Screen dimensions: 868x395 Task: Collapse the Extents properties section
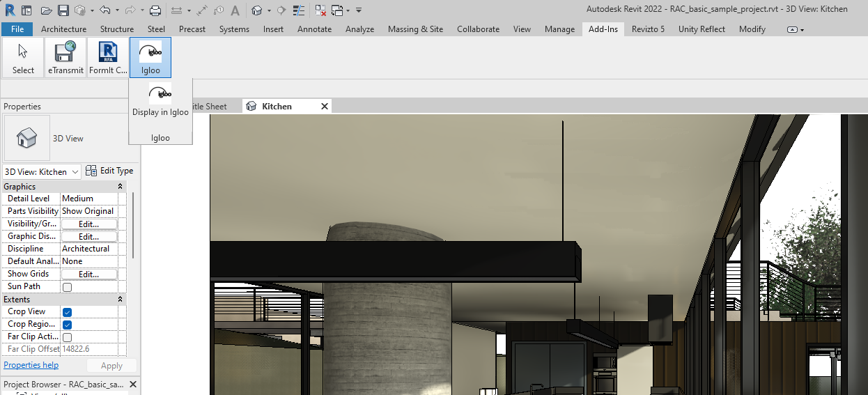click(x=120, y=300)
